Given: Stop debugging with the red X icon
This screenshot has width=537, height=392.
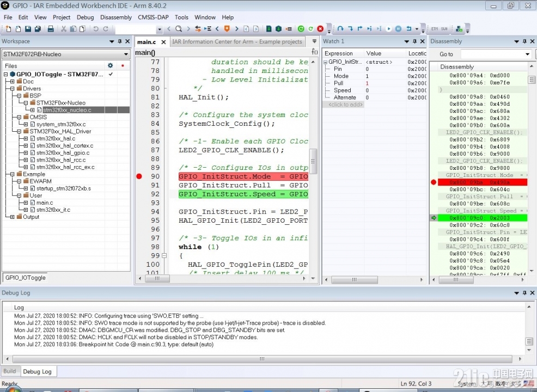Looking at the screenshot, I should (x=320, y=29).
